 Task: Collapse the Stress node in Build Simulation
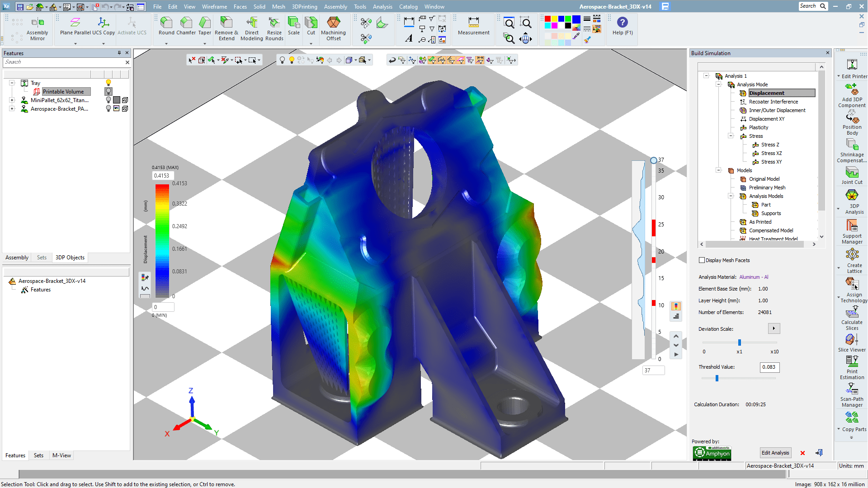click(731, 136)
